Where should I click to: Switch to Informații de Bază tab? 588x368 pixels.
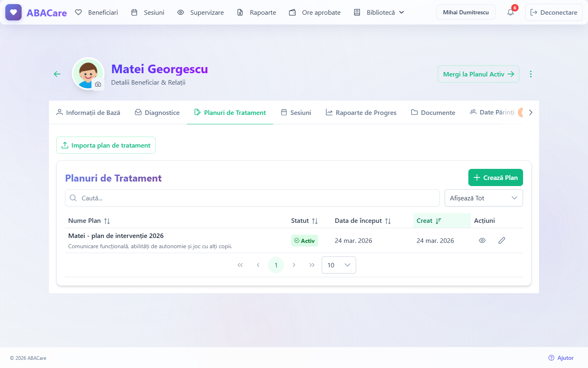pyautogui.click(x=88, y=112)
